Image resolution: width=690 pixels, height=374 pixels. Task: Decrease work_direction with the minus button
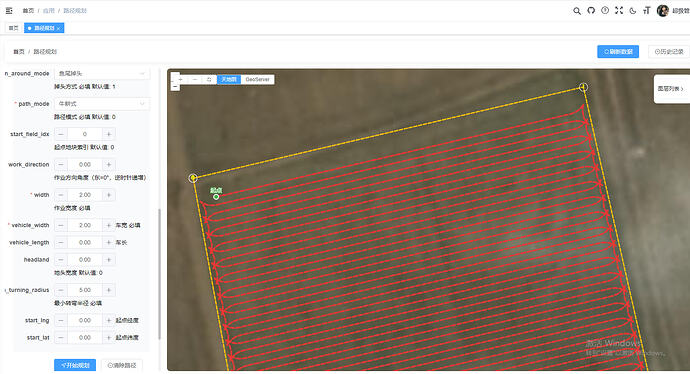click(61, 165)
